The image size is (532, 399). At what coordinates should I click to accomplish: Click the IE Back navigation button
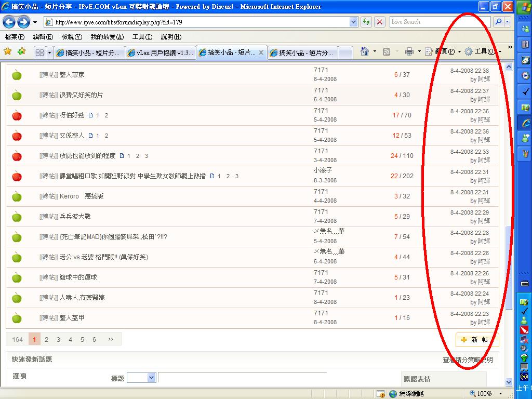click(x=9, y=22)
